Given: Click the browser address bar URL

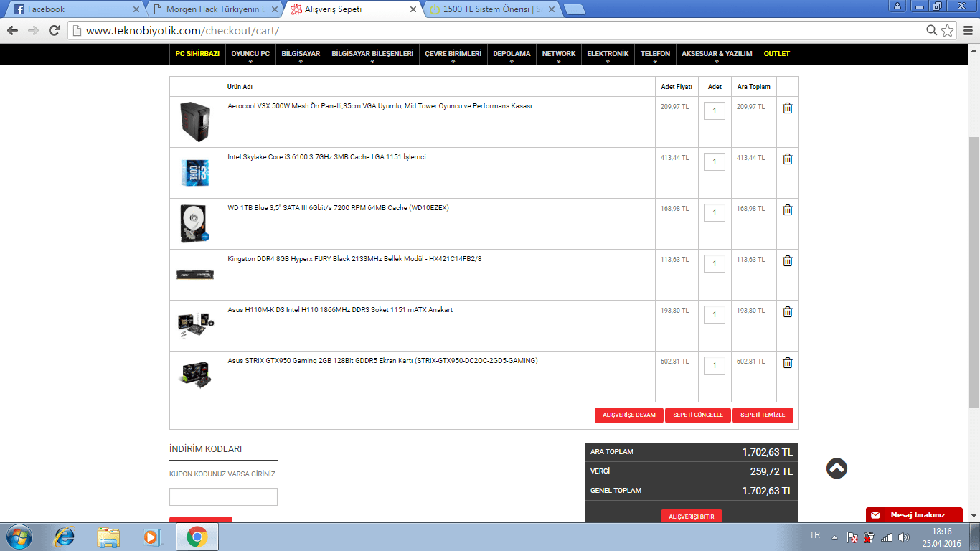Looking at the screenshot, I should coord(182,31).
